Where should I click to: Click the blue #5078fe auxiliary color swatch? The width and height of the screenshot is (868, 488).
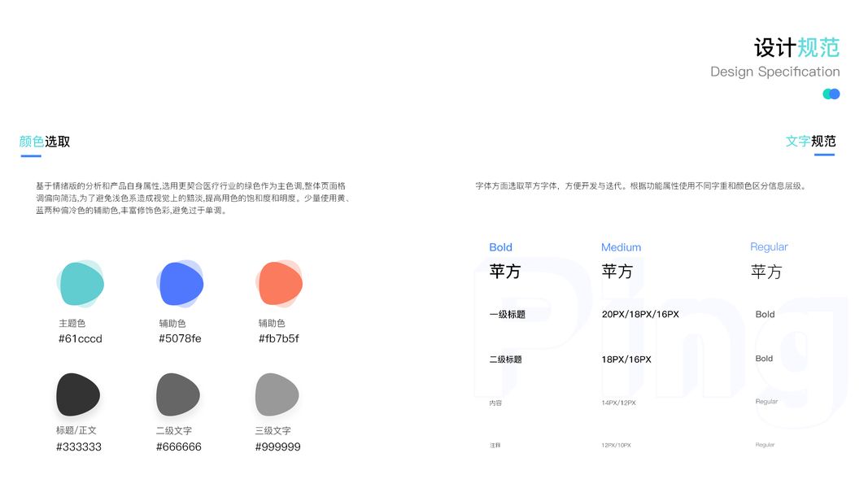point(181,284)
